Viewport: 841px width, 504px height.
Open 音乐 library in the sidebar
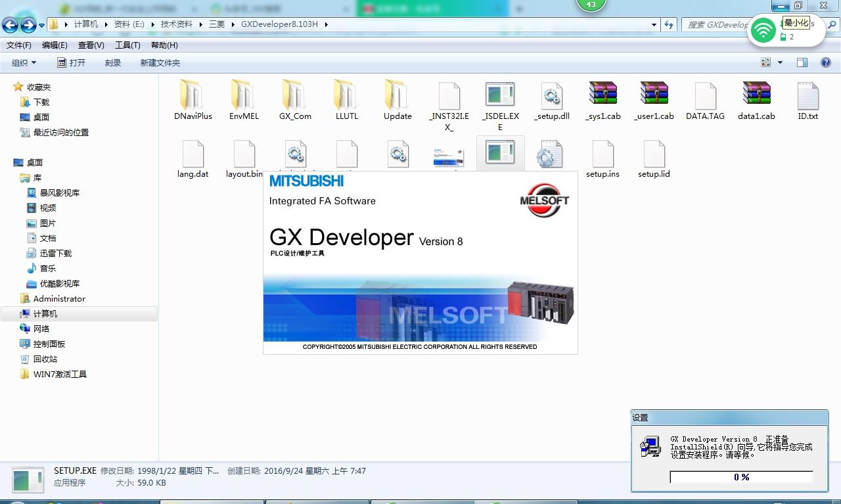(48, 268)
